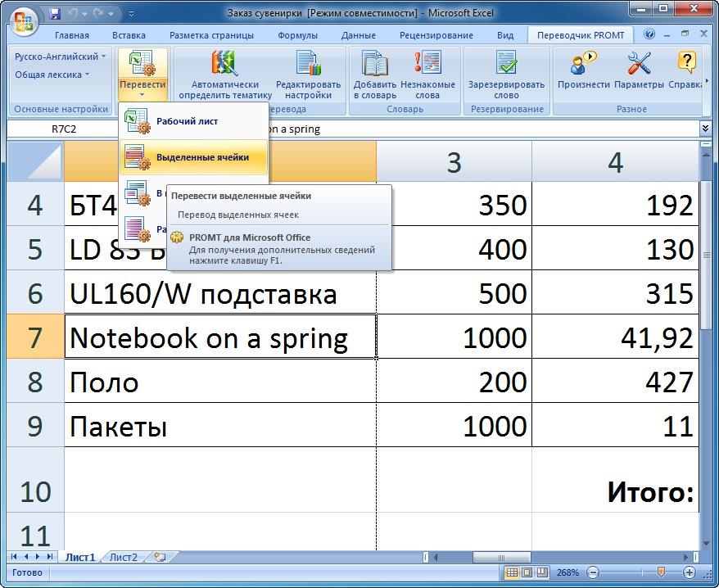Click Page Break Preview status icon
Viewport: 719px width, 588px height.
point(542,572)
